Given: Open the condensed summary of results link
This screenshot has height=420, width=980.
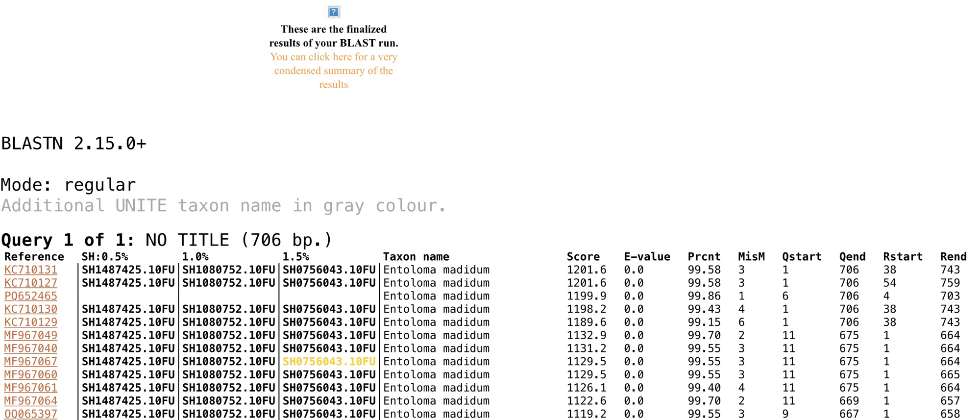Looking at the screenshot, I should coord(333,71).
